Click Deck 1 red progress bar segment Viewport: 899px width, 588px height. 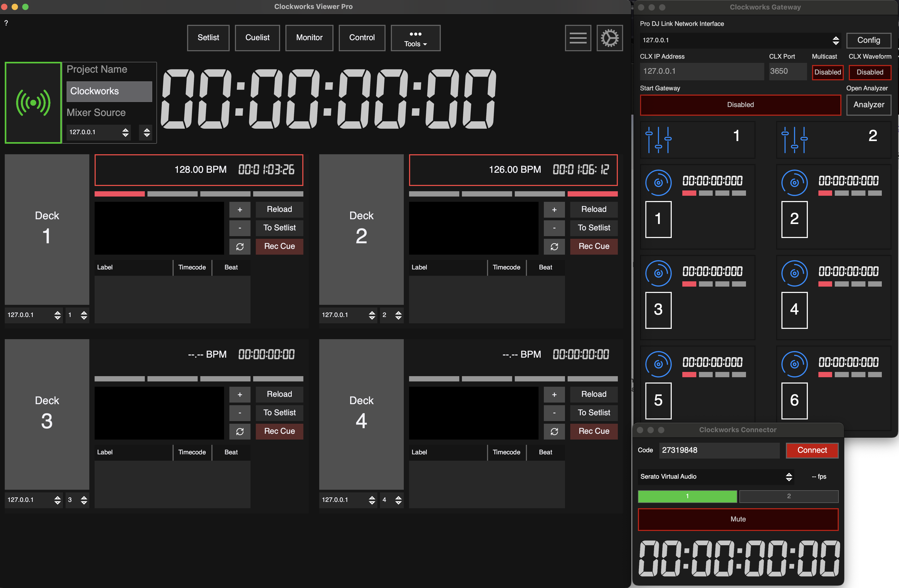[x=119, y=194]
